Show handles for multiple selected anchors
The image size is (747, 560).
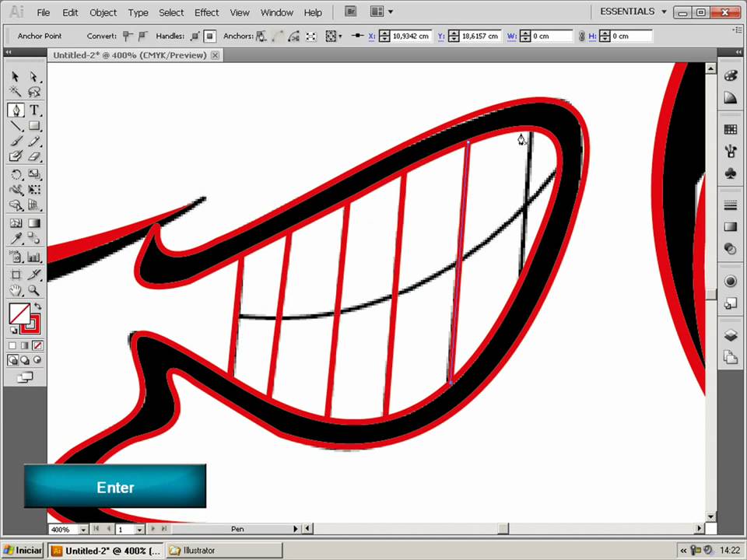(x=195, y=37)
